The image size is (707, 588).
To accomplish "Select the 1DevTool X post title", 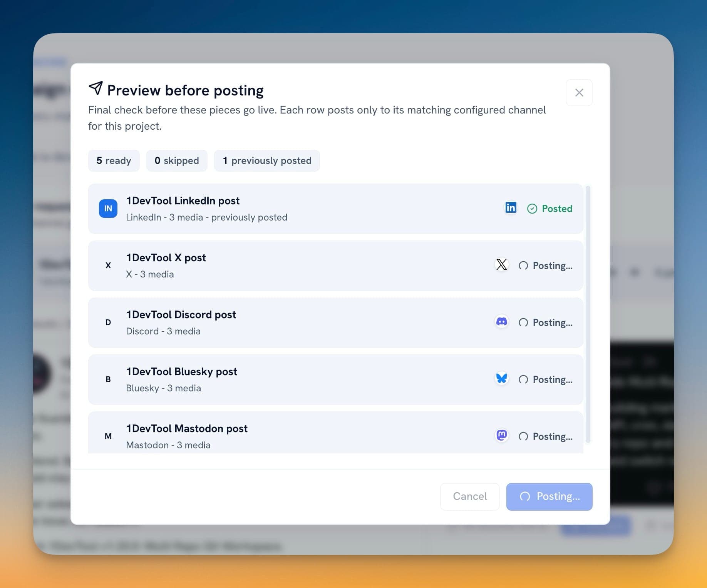I will click(x=166, y=257).
